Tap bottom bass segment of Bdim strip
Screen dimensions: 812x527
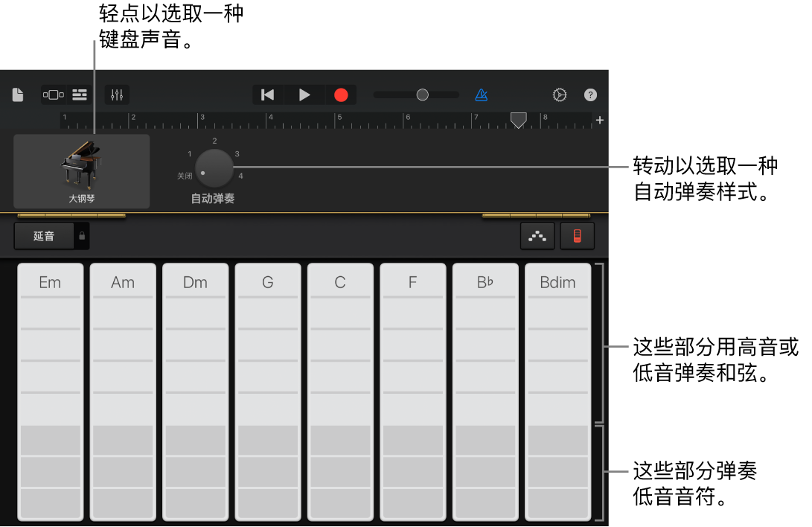tap(557, 502)
